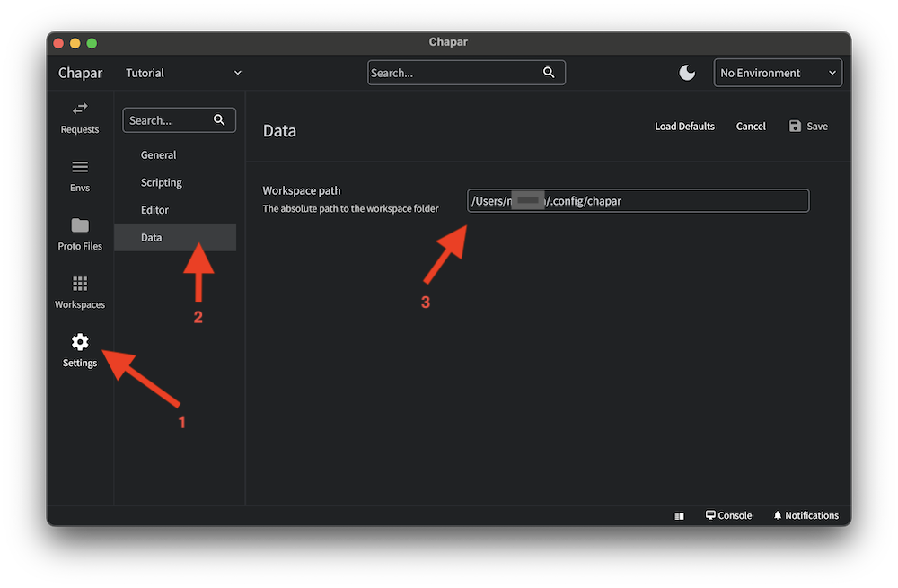The image size is (898, 588).
Task: Open Notifications via the bell icon
Action: (806, 514)
